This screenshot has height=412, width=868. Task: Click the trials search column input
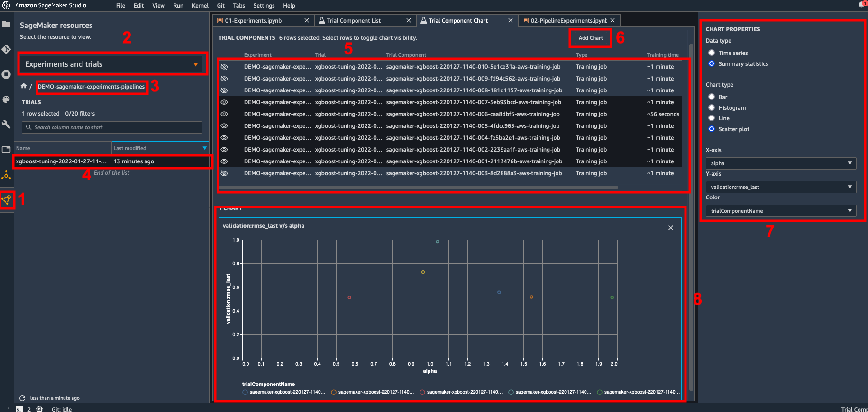tap(112, 127)
